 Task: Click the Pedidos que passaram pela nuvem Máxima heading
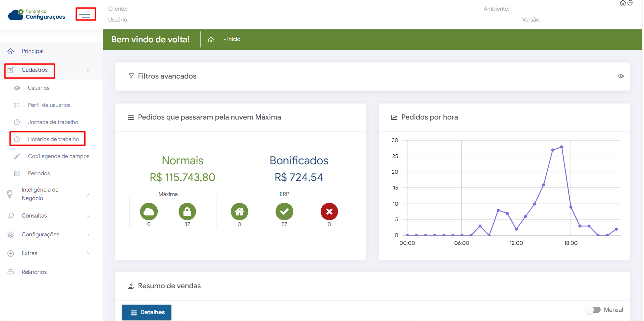click(x=210, y=117)
